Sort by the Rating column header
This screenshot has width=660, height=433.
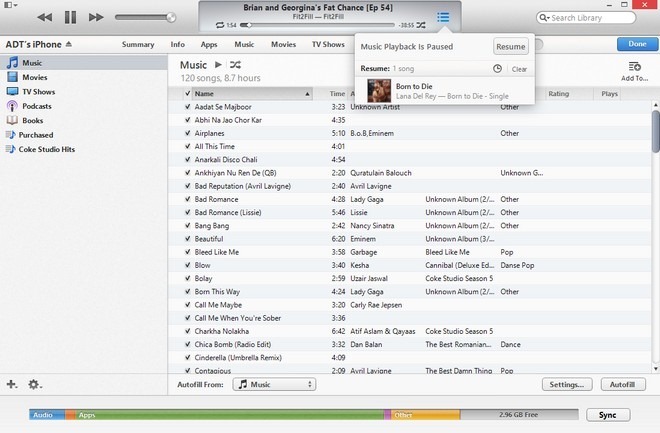click(x=569, y=94)
